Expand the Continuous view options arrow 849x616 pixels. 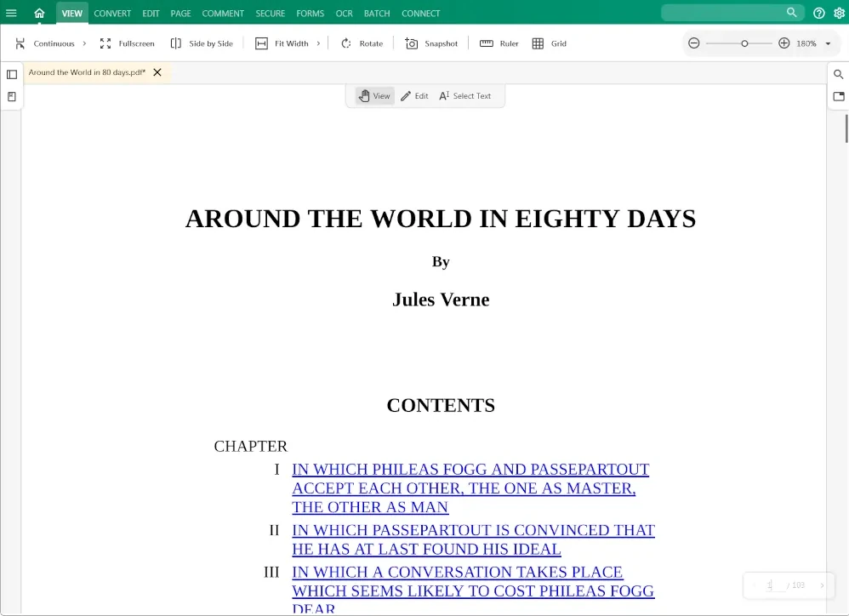pos(84,43)
